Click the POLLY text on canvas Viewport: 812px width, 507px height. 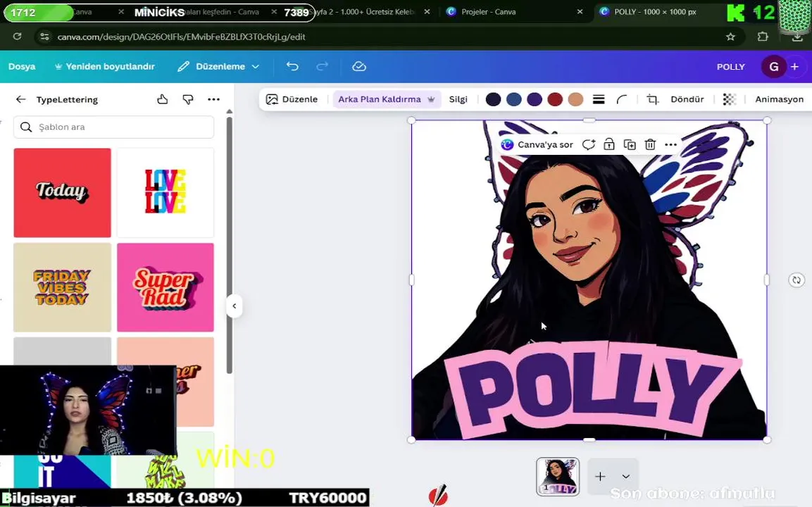pos(593,390)
